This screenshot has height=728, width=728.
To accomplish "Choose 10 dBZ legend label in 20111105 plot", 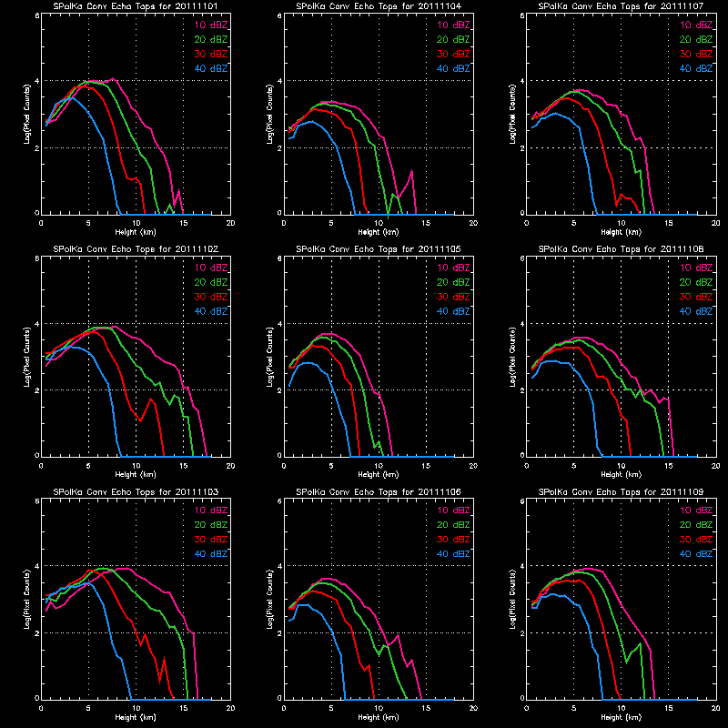I will click(x=453, y=268).
